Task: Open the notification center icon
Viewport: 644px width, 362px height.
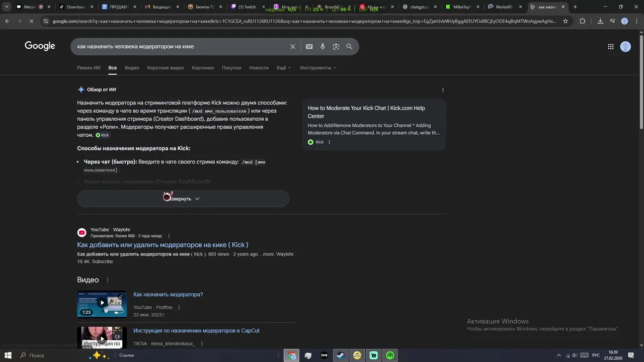Action: point(631,355)
